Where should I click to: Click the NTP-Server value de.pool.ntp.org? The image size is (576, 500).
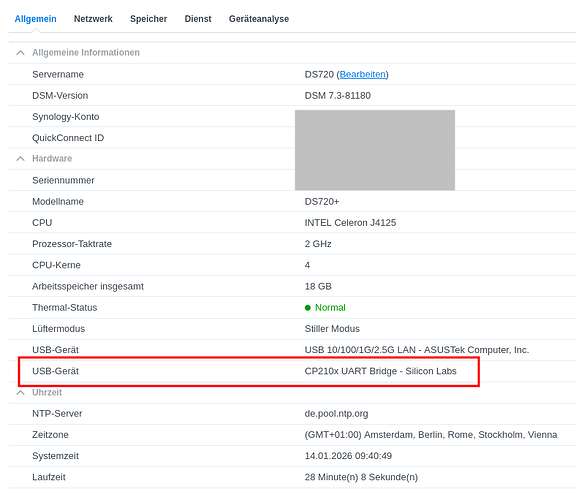[x=336, y=414]
